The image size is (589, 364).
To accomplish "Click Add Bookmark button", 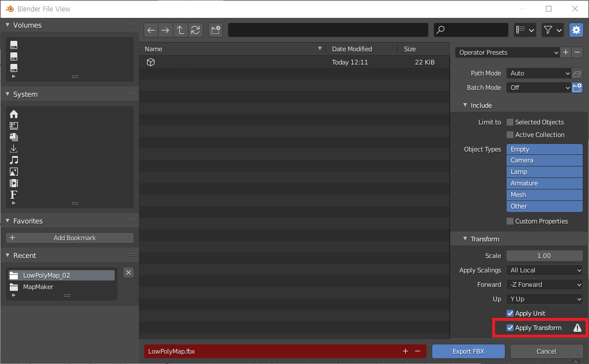I will coord(70,238).
